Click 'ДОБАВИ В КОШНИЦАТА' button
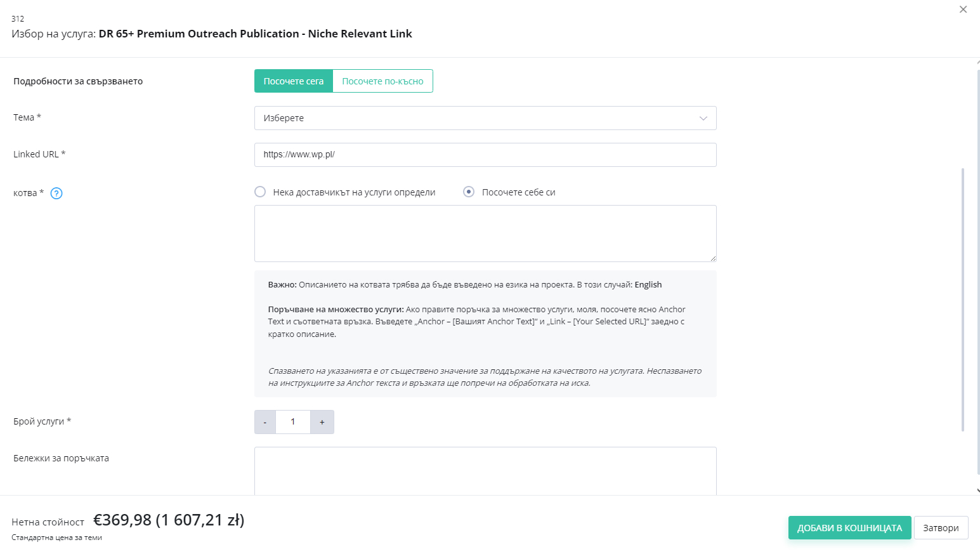Viewport: 980px width, 554px height. (x=850, y=528)
